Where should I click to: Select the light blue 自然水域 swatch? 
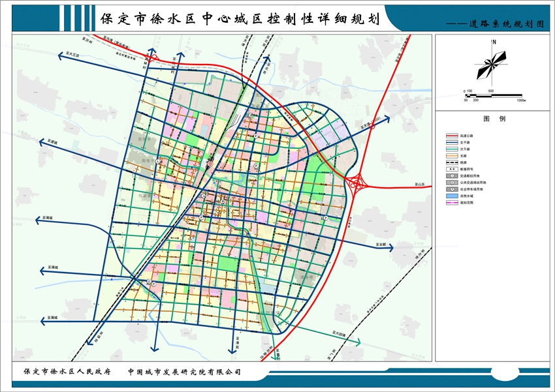coord(452,196)
